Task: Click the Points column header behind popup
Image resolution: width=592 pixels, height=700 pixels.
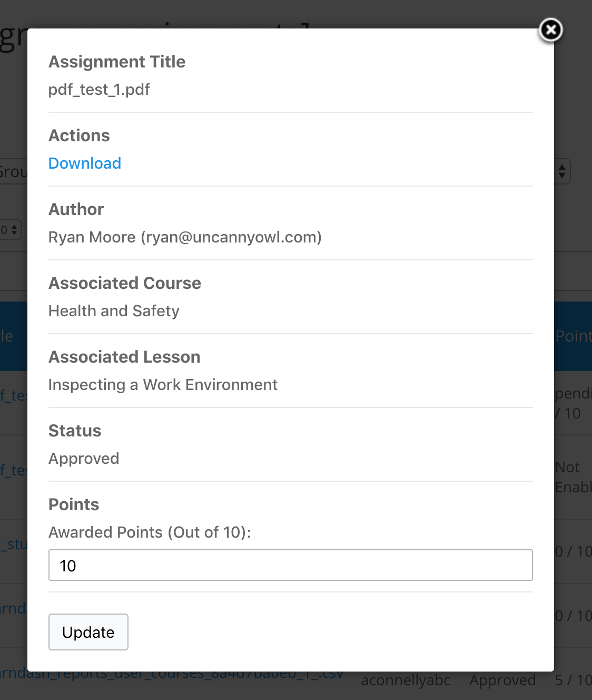Action: coord(573,336)
